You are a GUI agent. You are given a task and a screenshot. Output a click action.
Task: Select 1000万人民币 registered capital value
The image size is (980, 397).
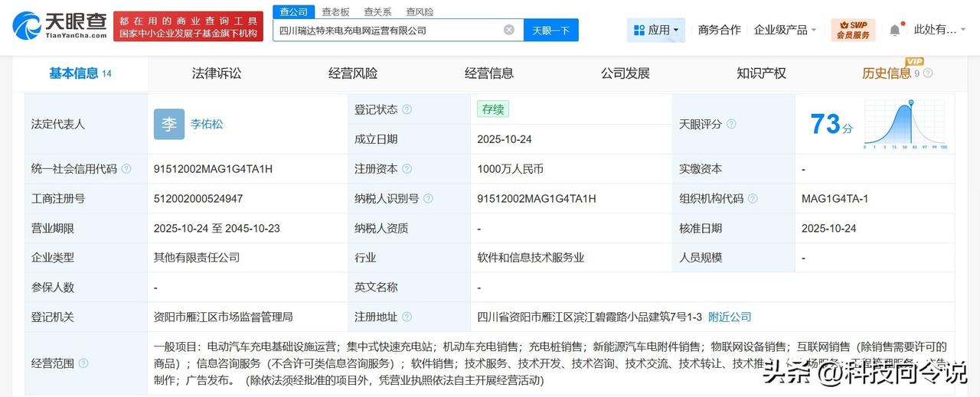pyautogui.click(x=510, y=168)
